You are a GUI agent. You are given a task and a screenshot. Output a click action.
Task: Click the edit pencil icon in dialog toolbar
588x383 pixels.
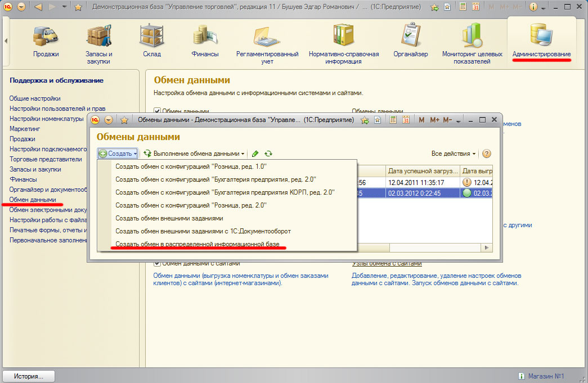[255, 154]
